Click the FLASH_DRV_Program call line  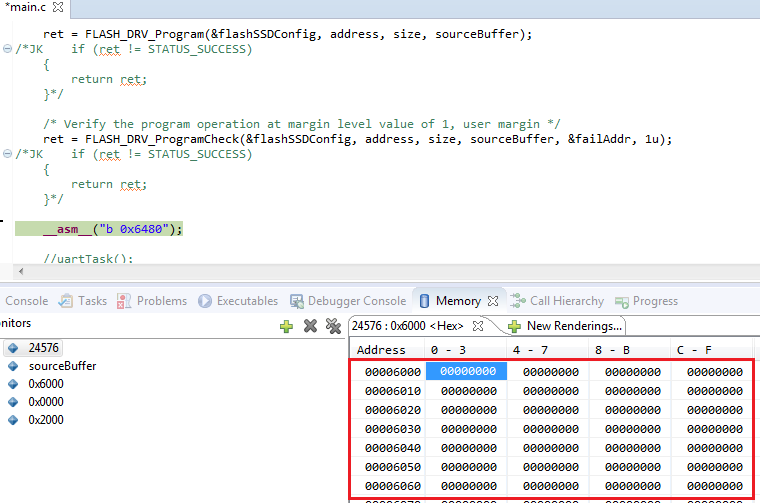[x=287, y=34]
